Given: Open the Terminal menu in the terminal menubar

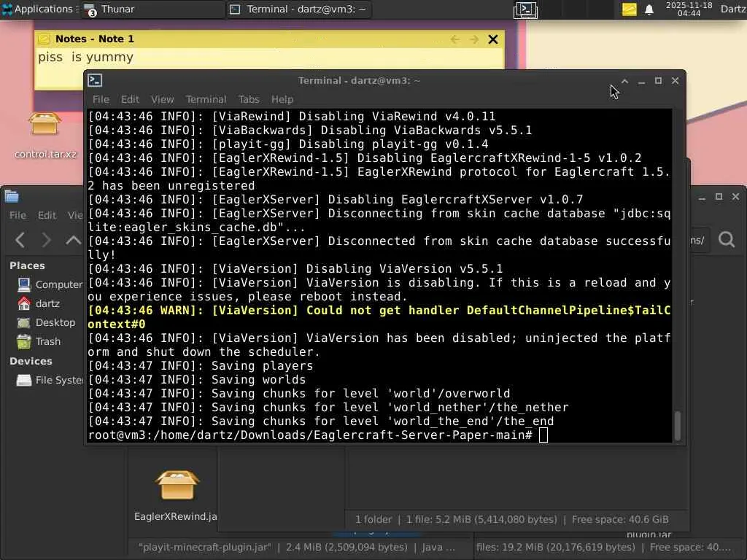Looking at the screenshot, I should (x=206, y=99).
